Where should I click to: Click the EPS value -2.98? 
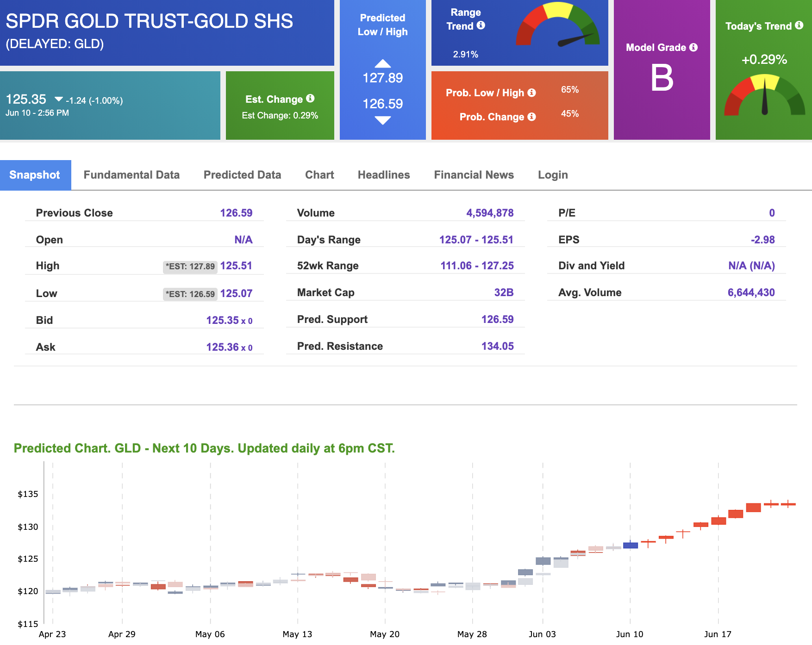[x=762, y=240]
